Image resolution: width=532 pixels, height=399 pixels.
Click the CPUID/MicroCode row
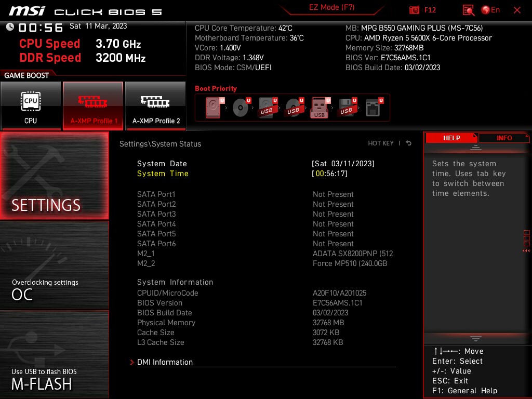point(252,293)
